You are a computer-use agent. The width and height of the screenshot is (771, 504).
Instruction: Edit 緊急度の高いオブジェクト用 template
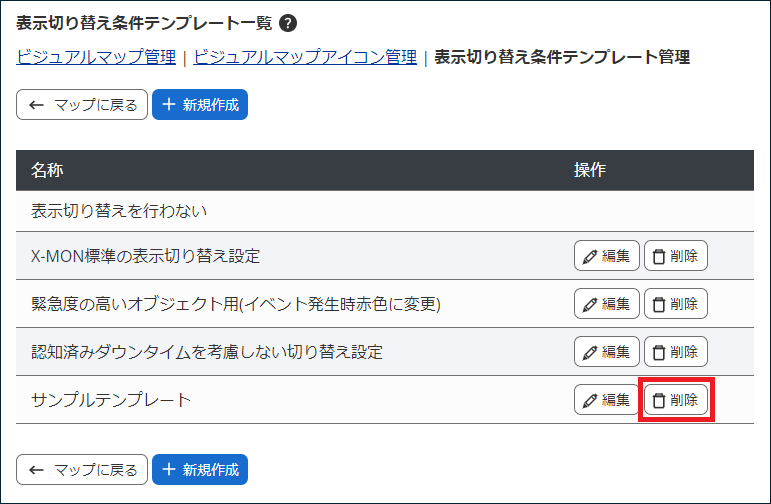(606, 304)
